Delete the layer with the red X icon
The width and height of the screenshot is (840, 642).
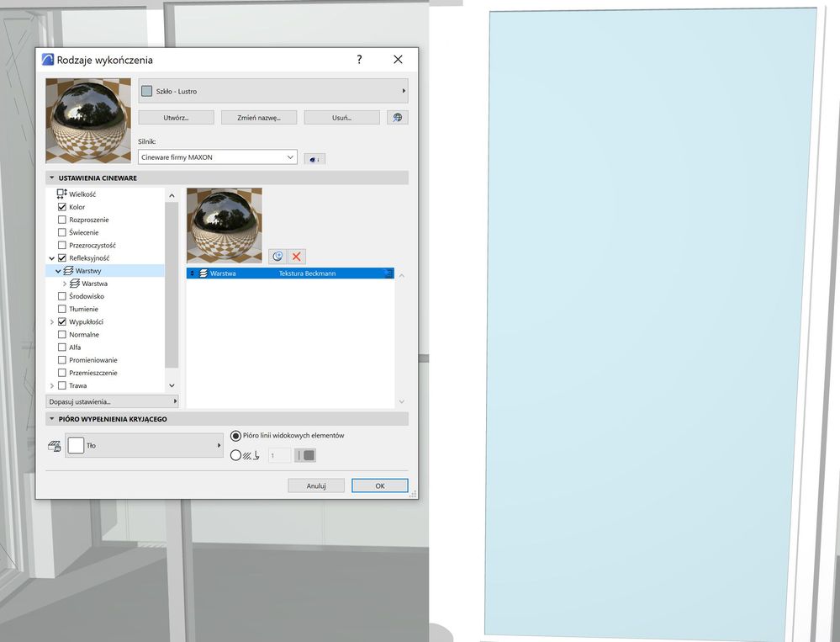click(x=296, y=256)
